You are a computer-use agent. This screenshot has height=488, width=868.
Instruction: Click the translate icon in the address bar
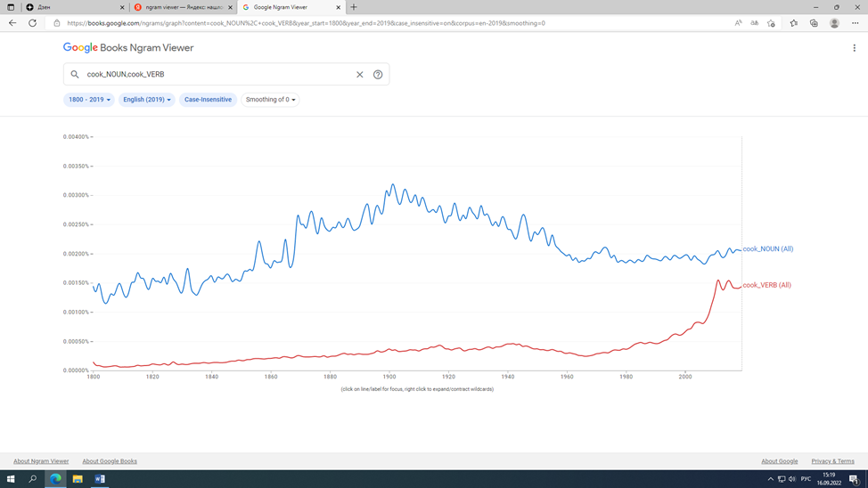pos(754,23)
